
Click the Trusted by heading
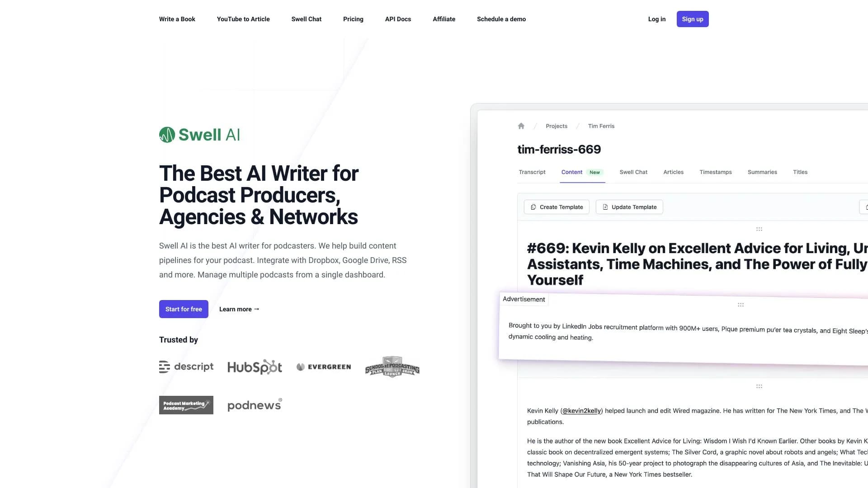179,340
